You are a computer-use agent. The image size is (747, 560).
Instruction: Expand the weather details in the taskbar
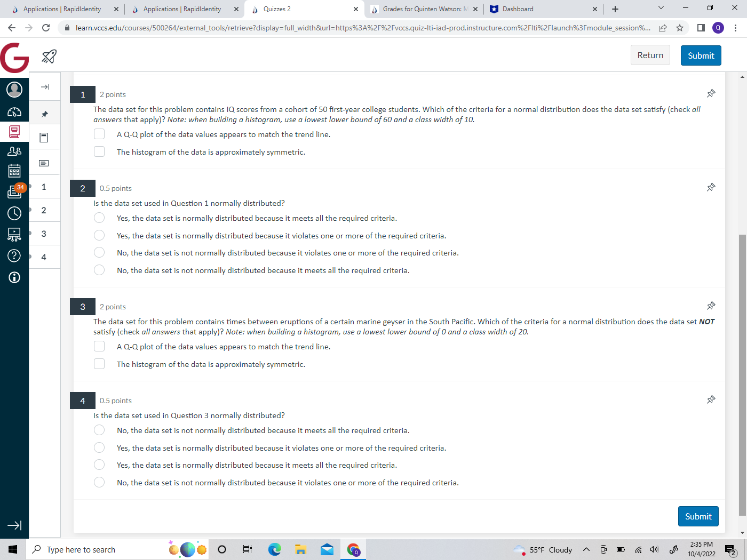(544, 549)
